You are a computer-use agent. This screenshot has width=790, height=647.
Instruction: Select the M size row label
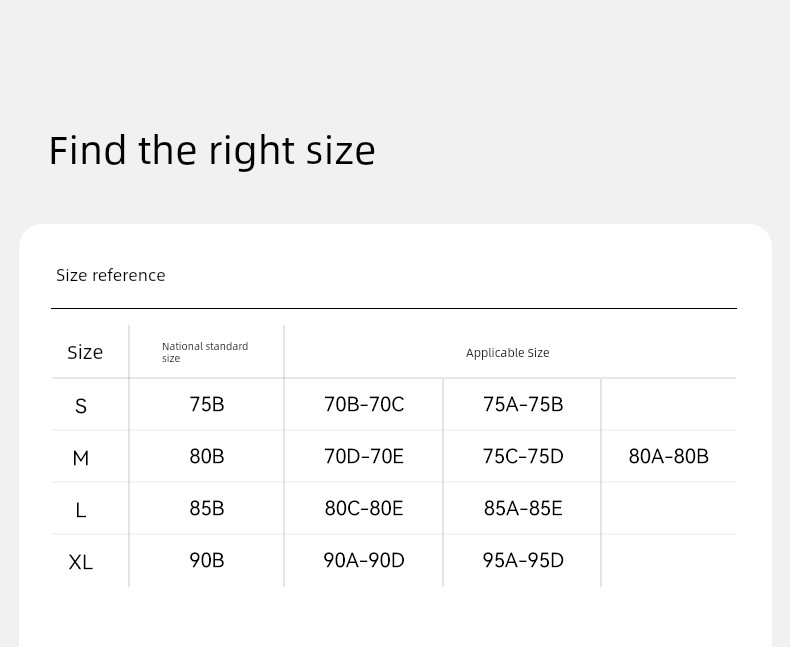click(81, 458)
